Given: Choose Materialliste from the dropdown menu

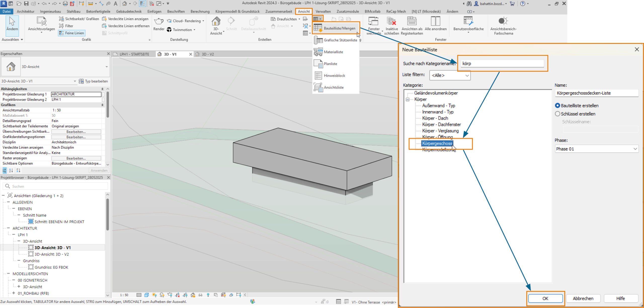Looking at the screenshot, I should pyautogui.click(x=336, y=52).
